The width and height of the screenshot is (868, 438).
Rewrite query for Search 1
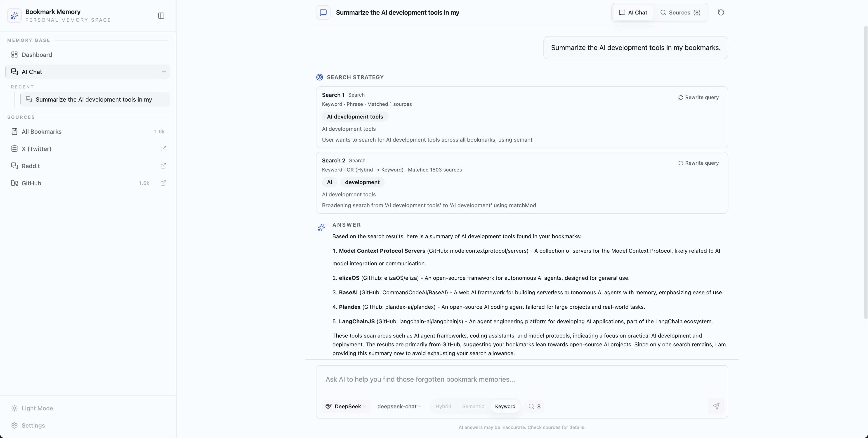(698, 98)
